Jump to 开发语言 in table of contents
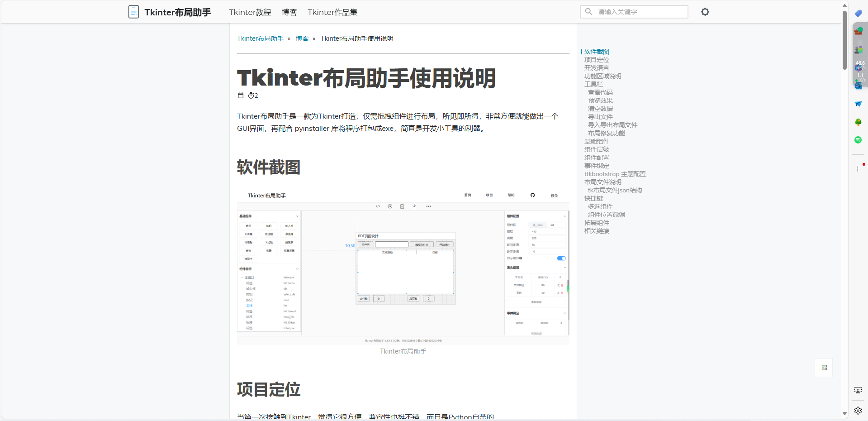The height and width of the screenshot is (421, 868). coord(597,68)
